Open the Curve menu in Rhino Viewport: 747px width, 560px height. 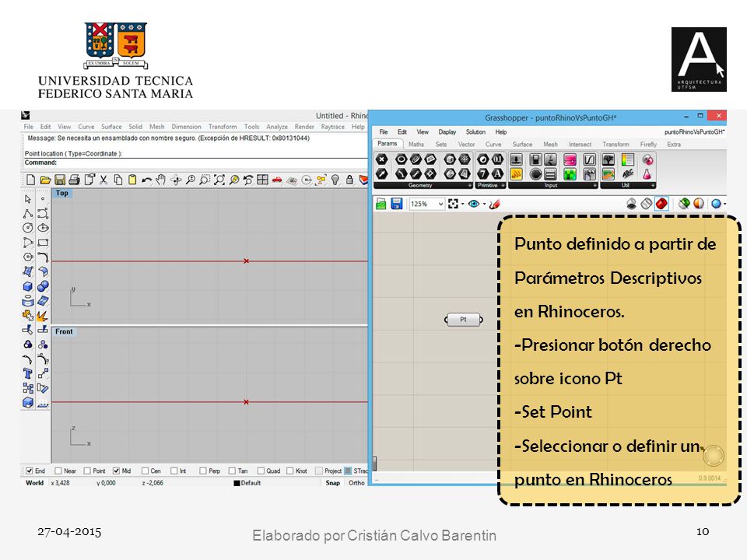86,127
